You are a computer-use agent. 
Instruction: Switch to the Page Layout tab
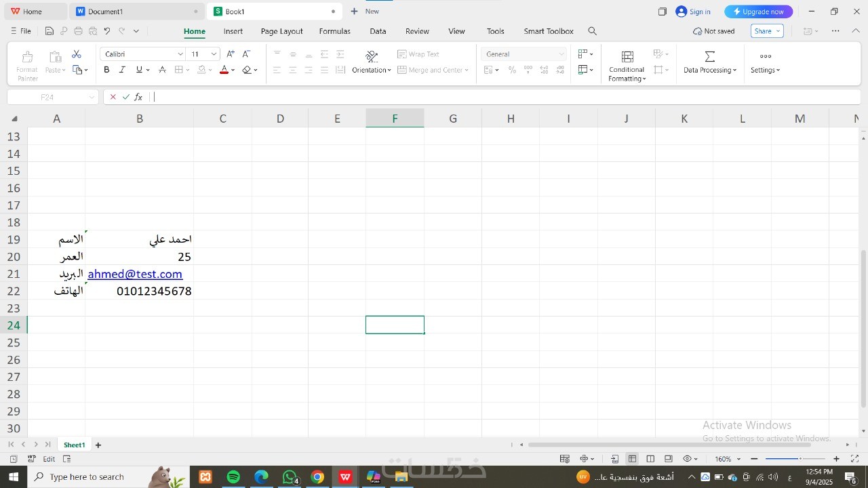281,31
